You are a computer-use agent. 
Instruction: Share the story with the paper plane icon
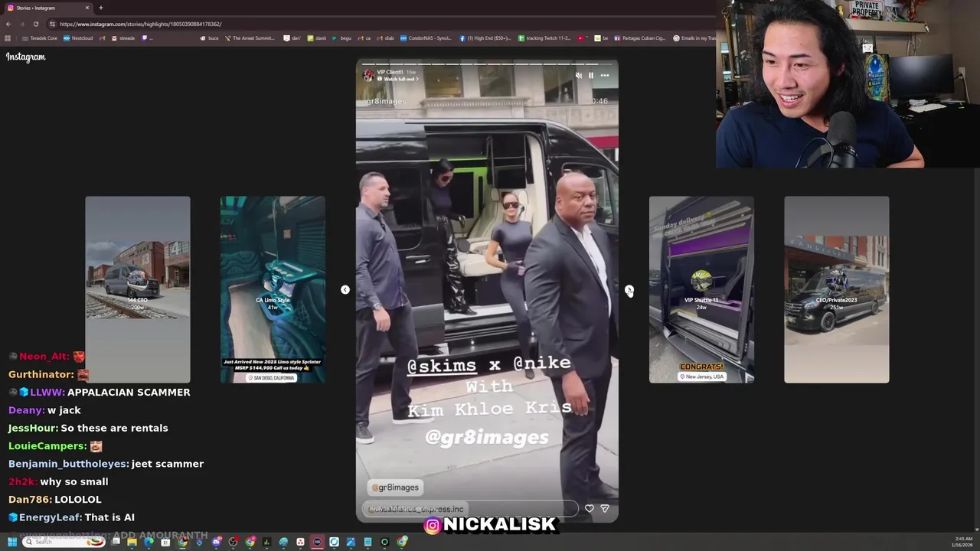[605, 508]
